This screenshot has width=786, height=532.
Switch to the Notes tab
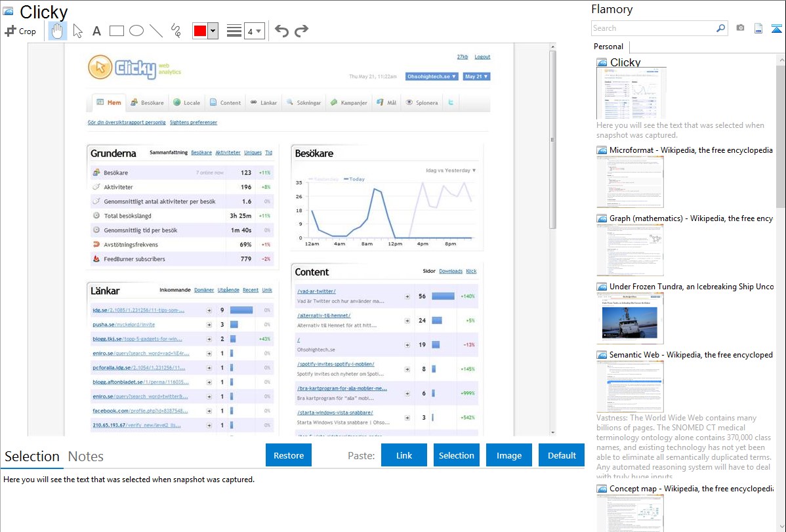click(86, 457)
